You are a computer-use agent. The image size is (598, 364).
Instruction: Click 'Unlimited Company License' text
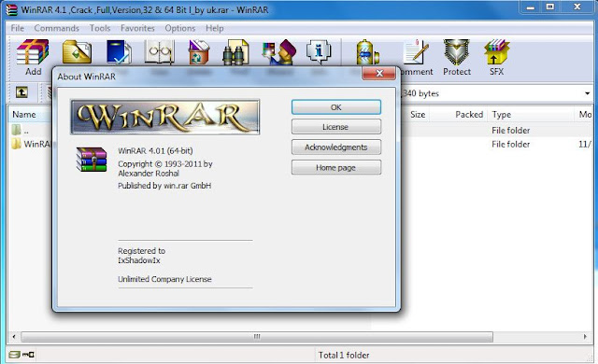[164, 279]
